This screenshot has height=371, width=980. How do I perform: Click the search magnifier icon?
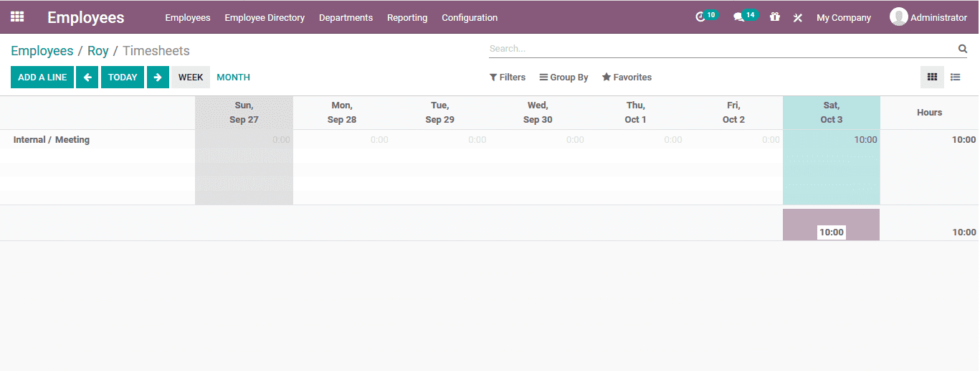pos(963,49)
